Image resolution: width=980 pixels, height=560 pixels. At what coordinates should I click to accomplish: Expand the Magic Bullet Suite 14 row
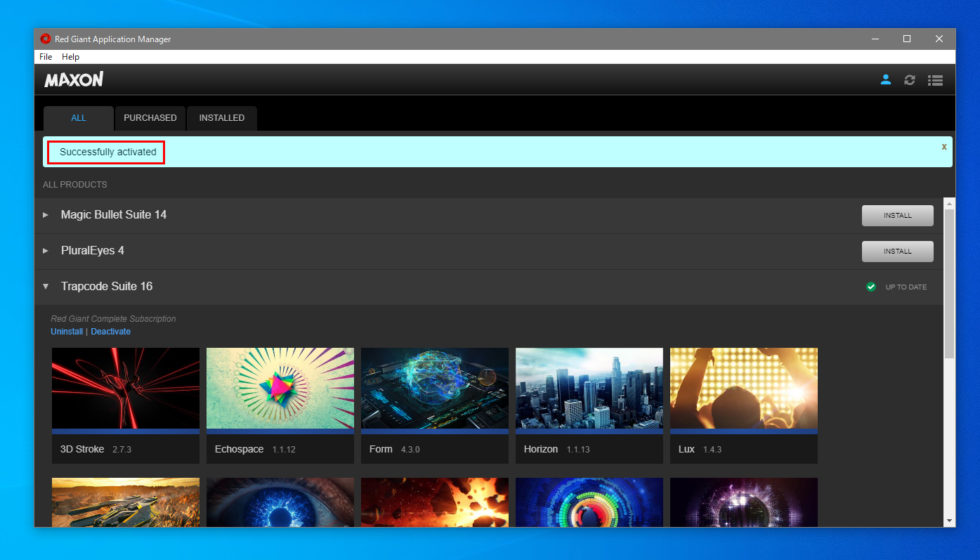point(46,215)
